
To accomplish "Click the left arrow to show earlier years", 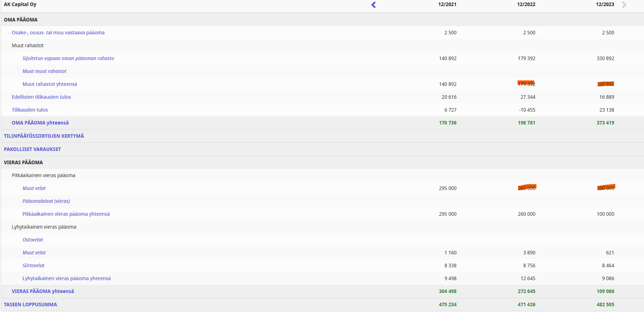I will (x=374, y=5).
